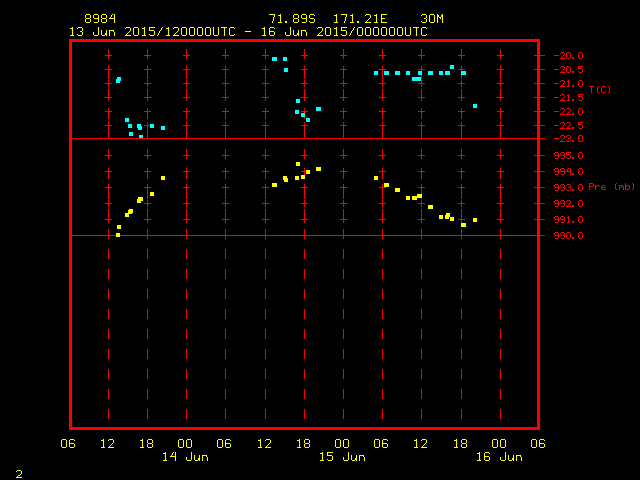Click the station ID 8984 label
Image resolution: width=640 pixels, height=480 pixels.
(100, 19)
